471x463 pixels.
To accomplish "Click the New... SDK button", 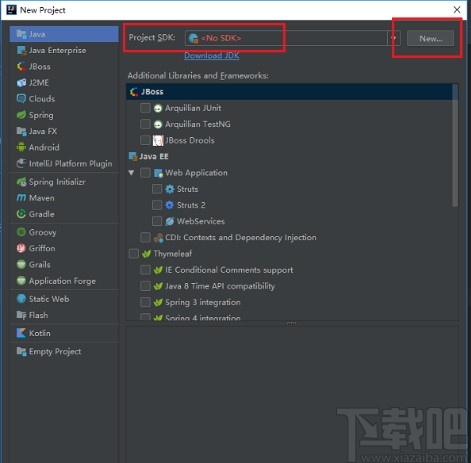I will pyautogui.click(x=430, y=38).
